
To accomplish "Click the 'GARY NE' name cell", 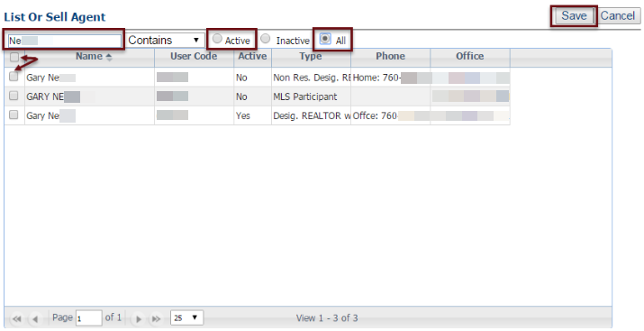I will click(x=89, y=97).
